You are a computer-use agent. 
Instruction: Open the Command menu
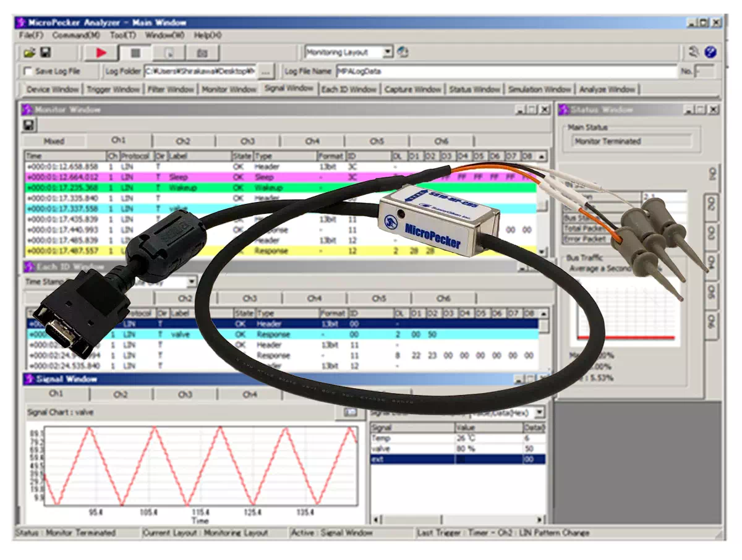74,35
